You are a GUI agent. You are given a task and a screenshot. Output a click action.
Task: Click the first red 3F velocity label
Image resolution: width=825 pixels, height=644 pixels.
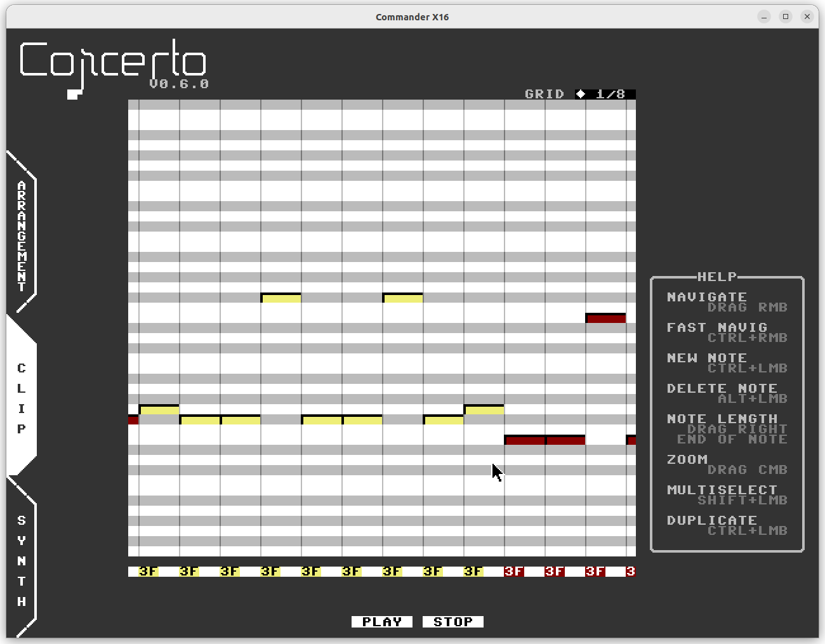point(514,572)
